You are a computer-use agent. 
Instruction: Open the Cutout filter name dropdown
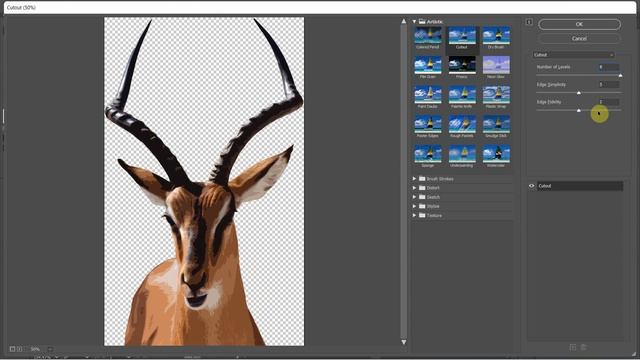573,55
